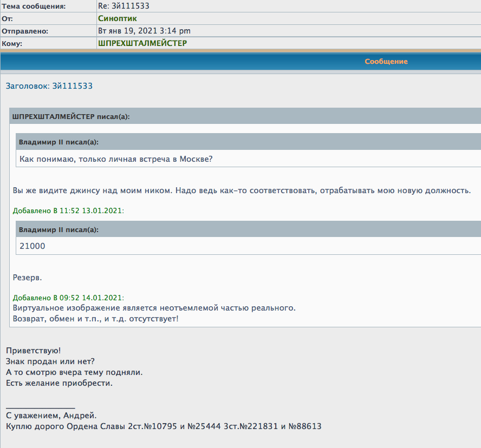Click the green timestamp Добавлено в 09:52 14.01.2021
The height and width of the screenshot is (448, 481).
point(68,298)
